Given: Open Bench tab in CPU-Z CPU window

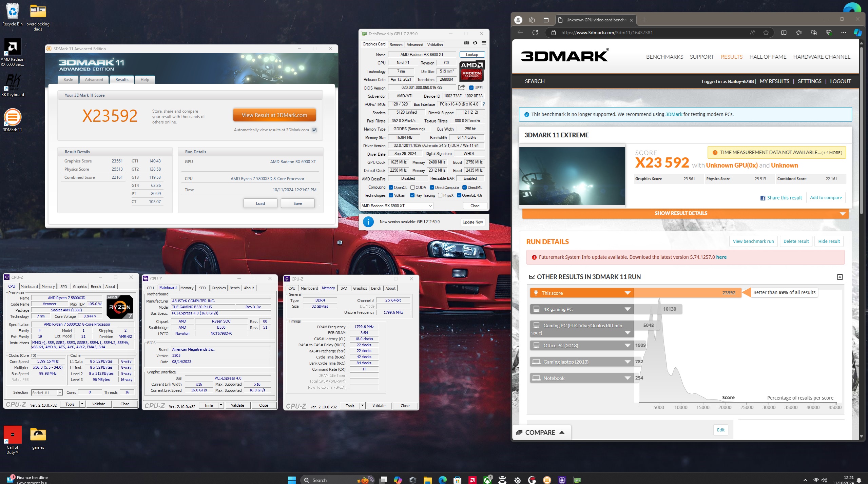Looking at the screenshot, I should [x=96, y=287].
